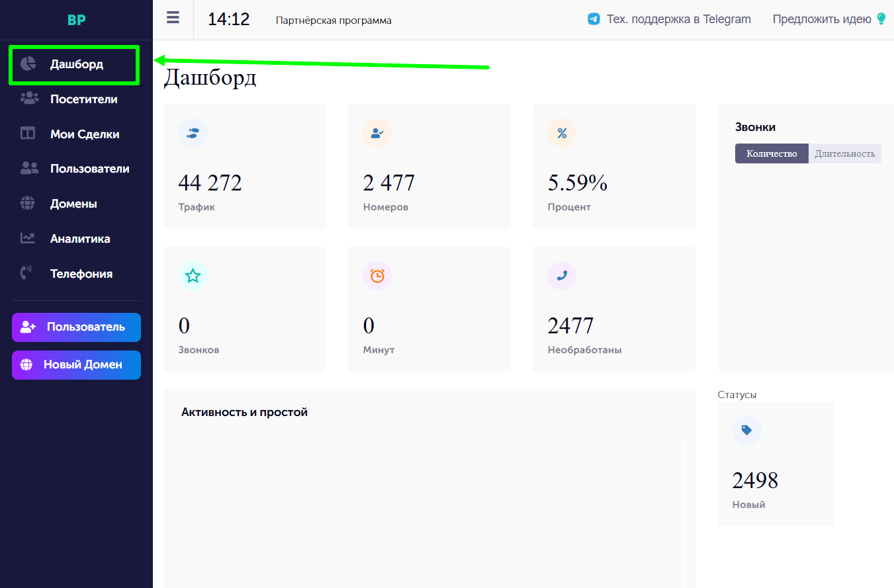Click the 14:12 clock display
Viewport: 894px width, 588px height.
(x=229, y=19)
